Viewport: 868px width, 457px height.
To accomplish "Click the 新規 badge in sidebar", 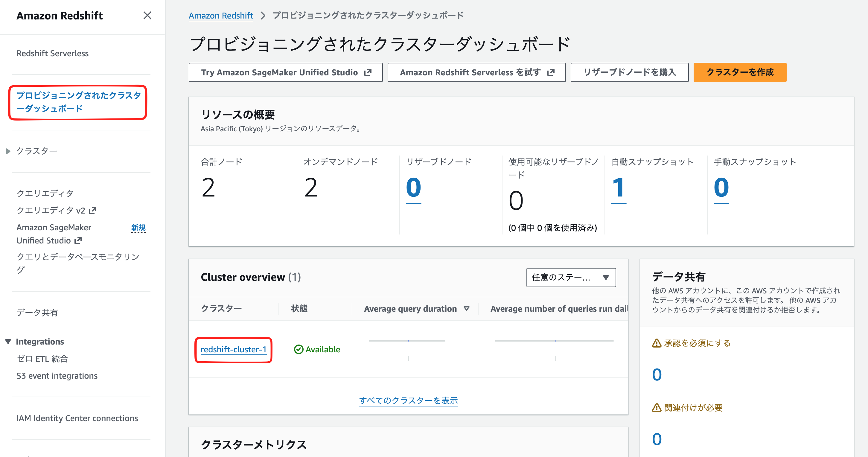I will point(138,228).
